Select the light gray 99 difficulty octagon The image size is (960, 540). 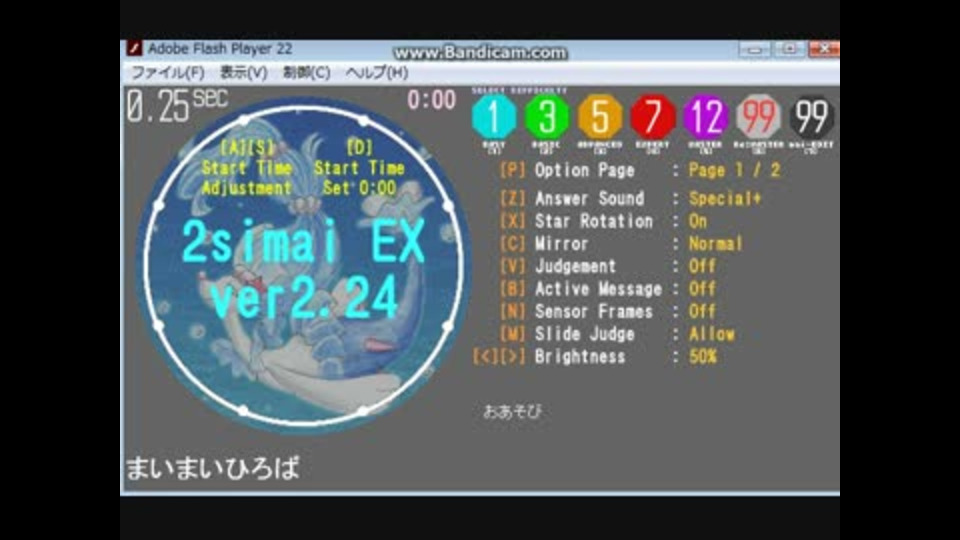pos(759,116)
